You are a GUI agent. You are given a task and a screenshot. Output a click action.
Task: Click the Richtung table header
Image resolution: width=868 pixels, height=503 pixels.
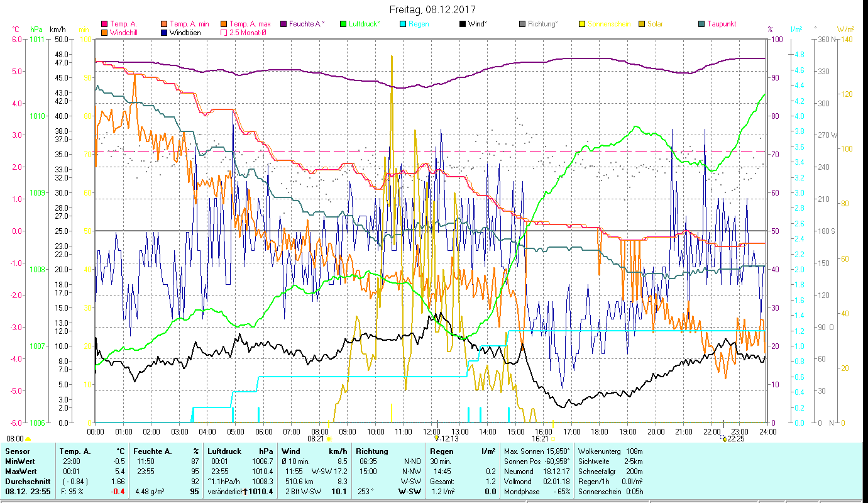[372, 451]
